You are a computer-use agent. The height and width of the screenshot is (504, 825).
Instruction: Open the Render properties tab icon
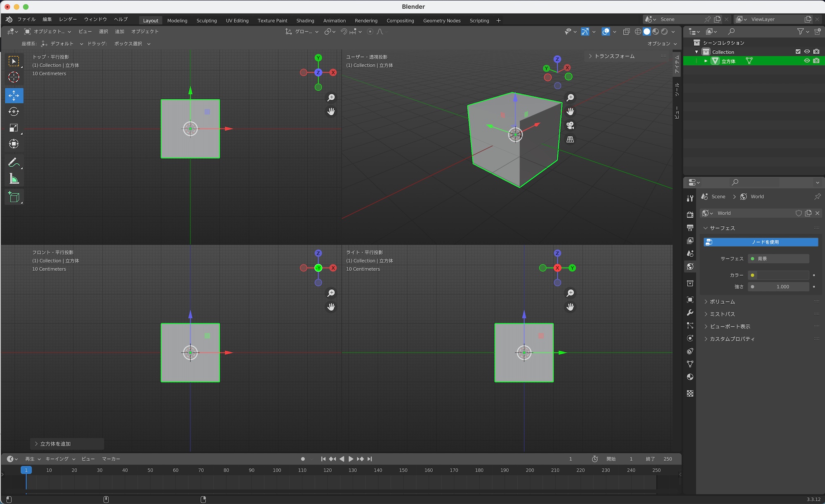coord(690,214)
